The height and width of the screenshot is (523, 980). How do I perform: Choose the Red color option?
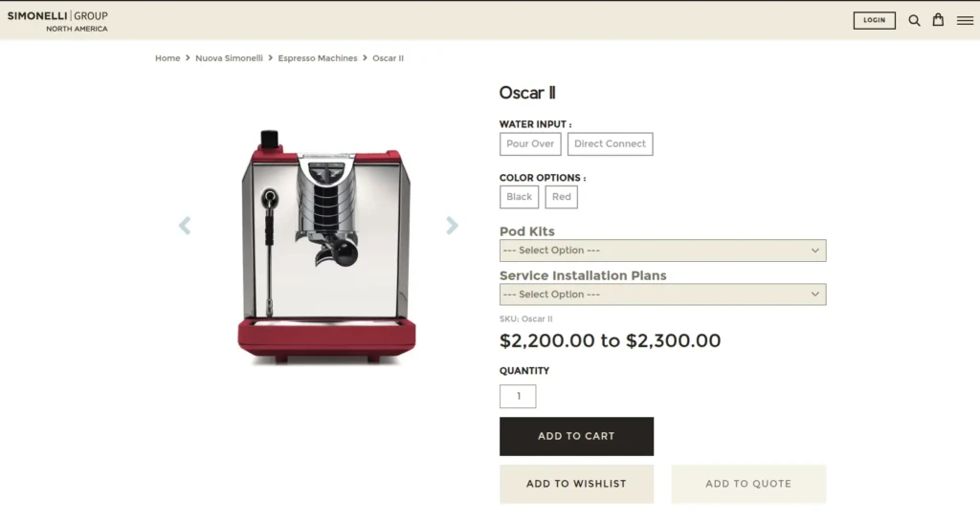pyautogui.click(x=562, y=197)
